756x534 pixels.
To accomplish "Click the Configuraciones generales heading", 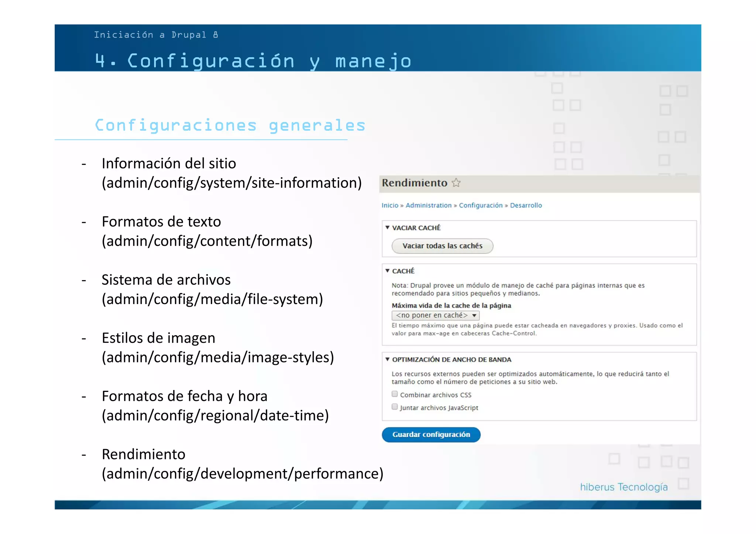I will [x=230, y=125].
